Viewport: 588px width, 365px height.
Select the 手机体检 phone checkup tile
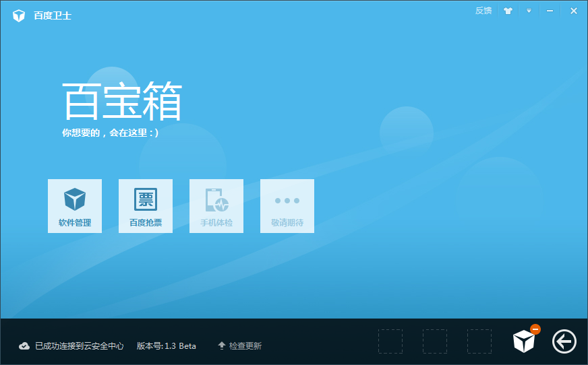(x=216, y=206)
